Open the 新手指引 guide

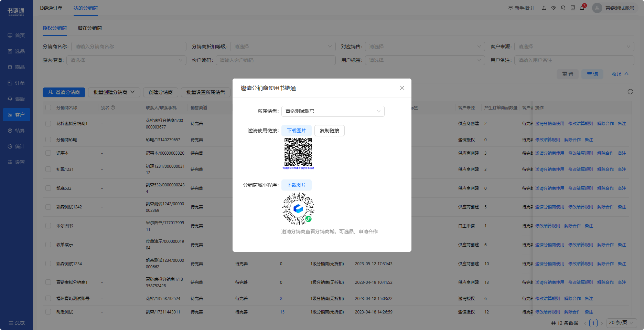(x=521, y=8)
